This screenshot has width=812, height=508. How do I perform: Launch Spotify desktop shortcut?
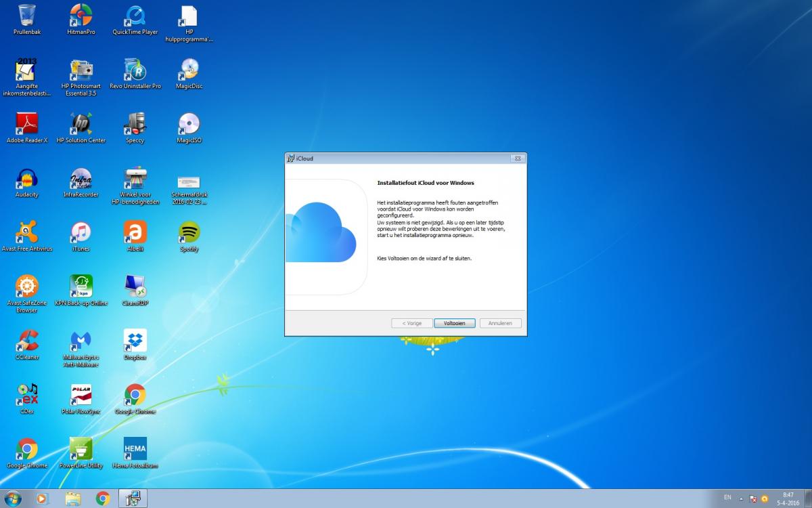pyautogui.click(x=189, y=236)
